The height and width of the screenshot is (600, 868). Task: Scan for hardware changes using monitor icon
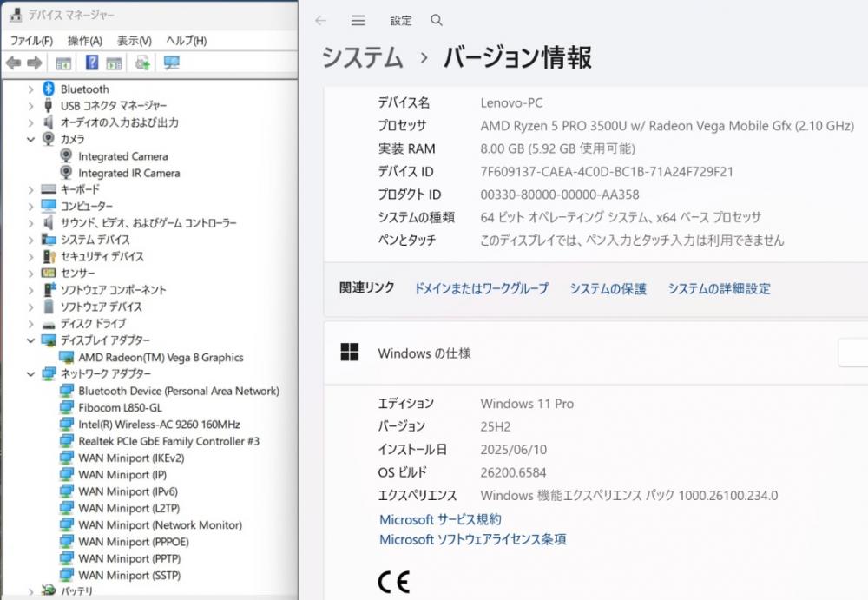coord(171,63)
